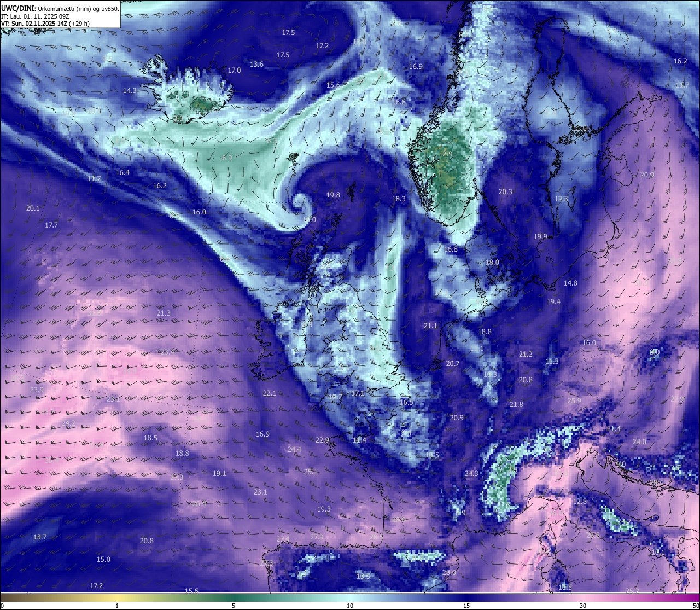Click the 20.7 value label
This screenshot has height=610, width=700.
pos(452,364)
